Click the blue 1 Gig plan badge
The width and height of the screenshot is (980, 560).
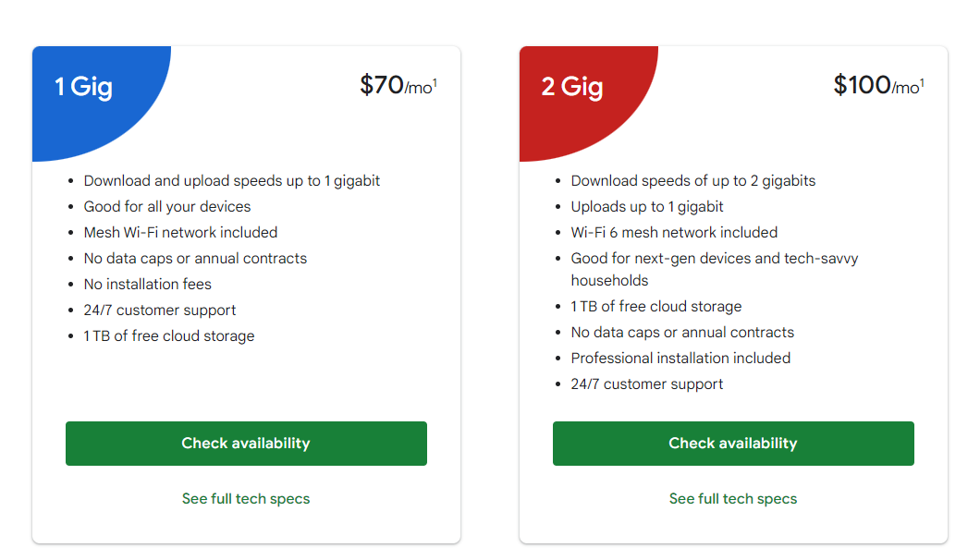(x=84, y=88)
